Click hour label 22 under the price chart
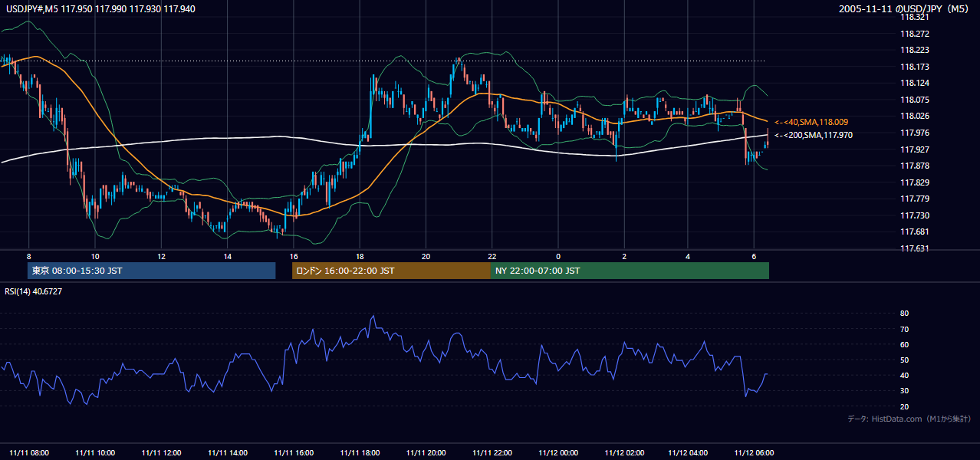 point(492,256)
